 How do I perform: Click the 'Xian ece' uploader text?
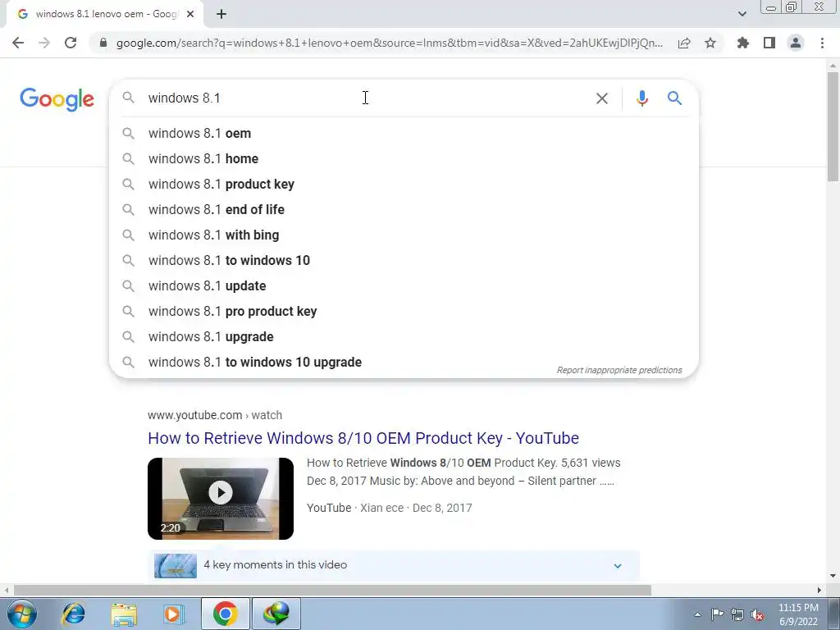(x=381, y=508)
